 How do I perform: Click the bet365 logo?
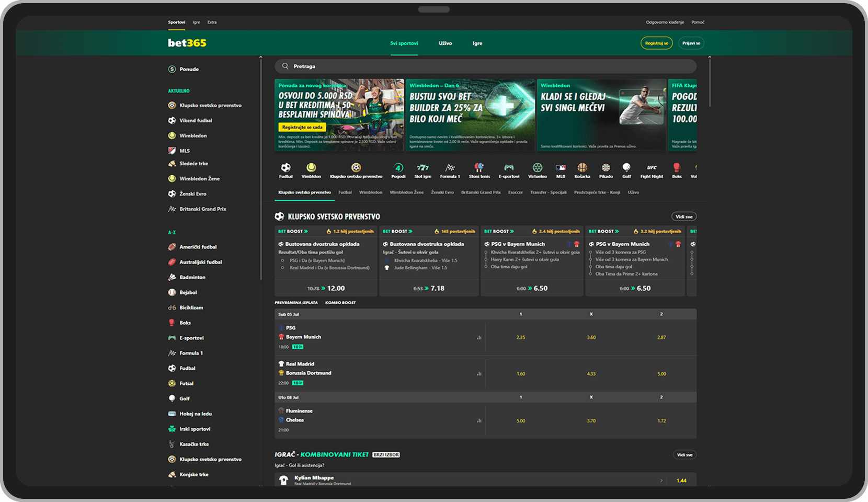click(187, 43)
